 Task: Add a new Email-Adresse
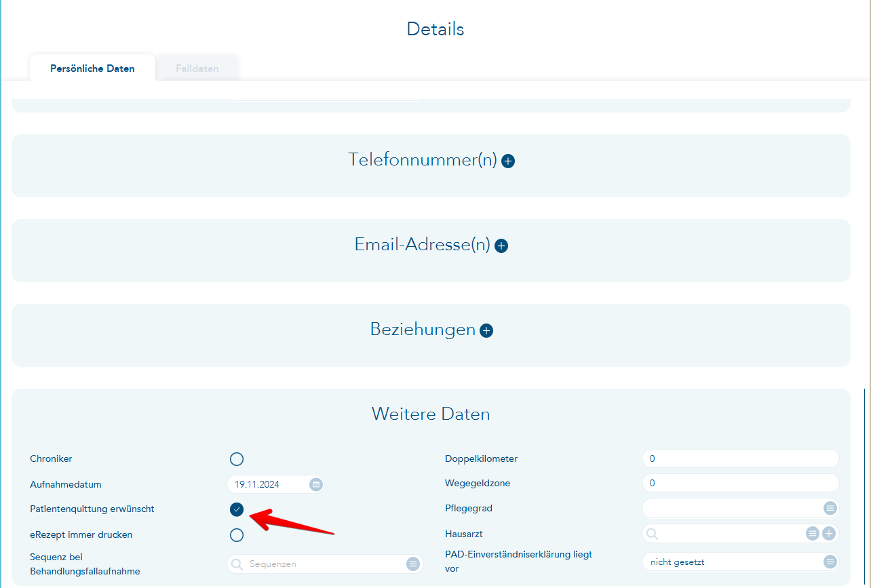tap(501, 246)
